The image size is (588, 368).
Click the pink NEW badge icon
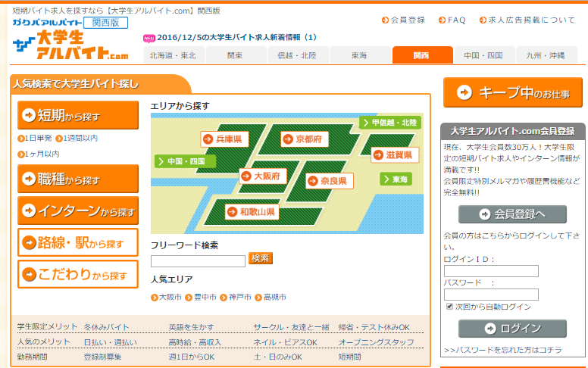point(149,38)
